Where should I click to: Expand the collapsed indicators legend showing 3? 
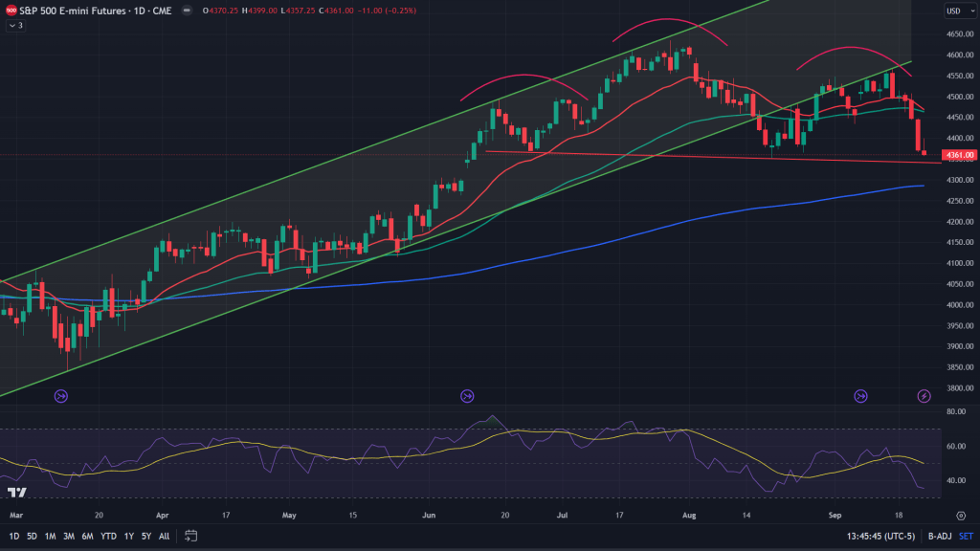pos(15,26)
